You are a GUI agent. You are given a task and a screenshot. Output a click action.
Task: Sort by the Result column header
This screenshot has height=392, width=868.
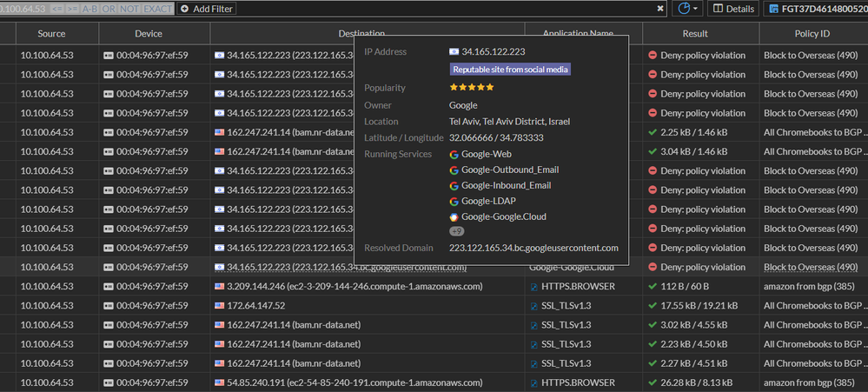pyautogui.click(x=695, y=34)
